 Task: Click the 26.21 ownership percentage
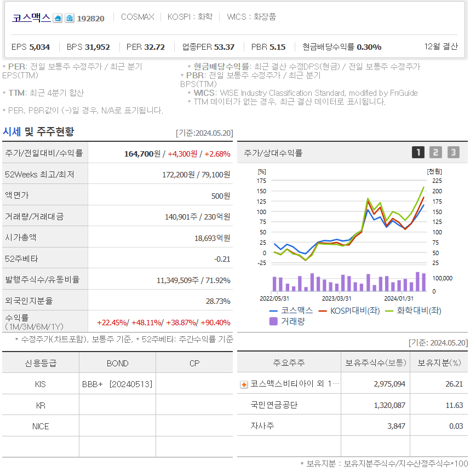tap(454, 384)
